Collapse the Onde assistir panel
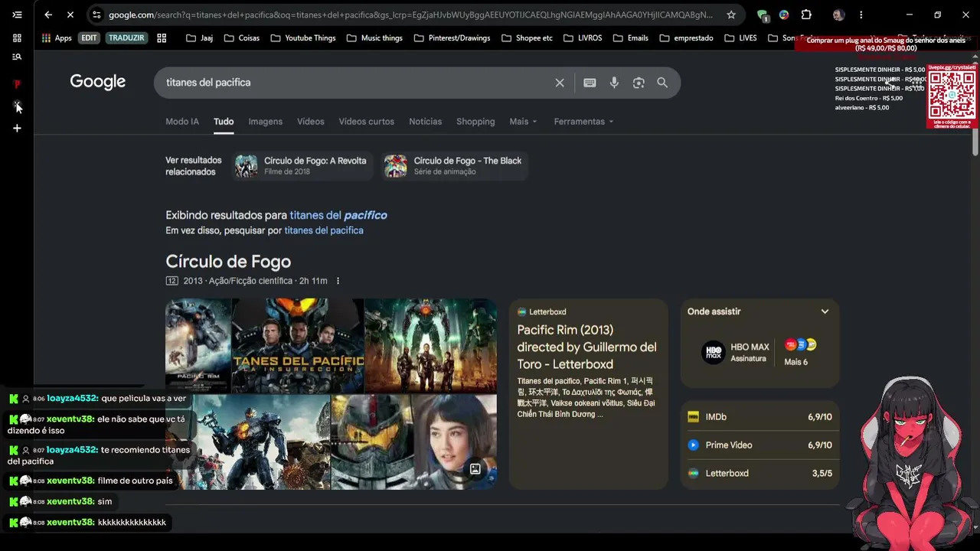 pos(825,311)
